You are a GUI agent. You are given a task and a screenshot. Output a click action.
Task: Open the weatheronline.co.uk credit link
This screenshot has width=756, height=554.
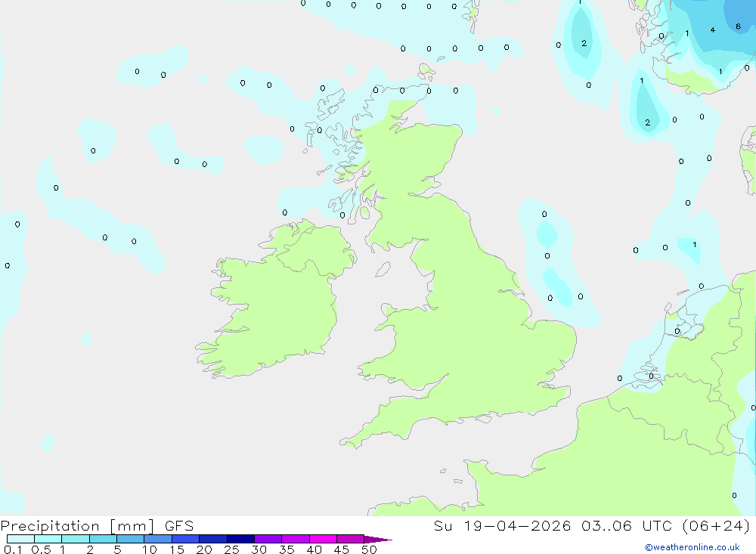(x=692, y=547)
